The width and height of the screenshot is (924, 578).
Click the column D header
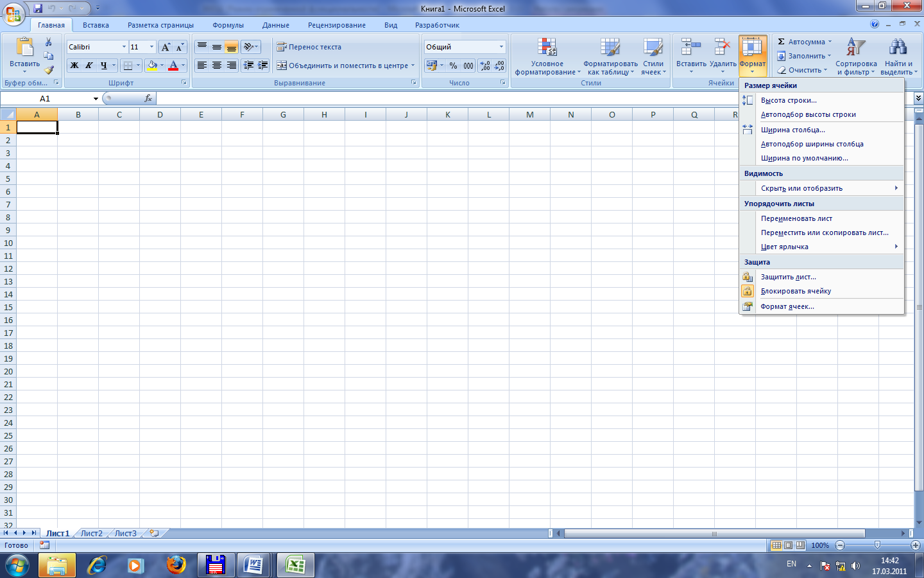(x=160, y=114)
